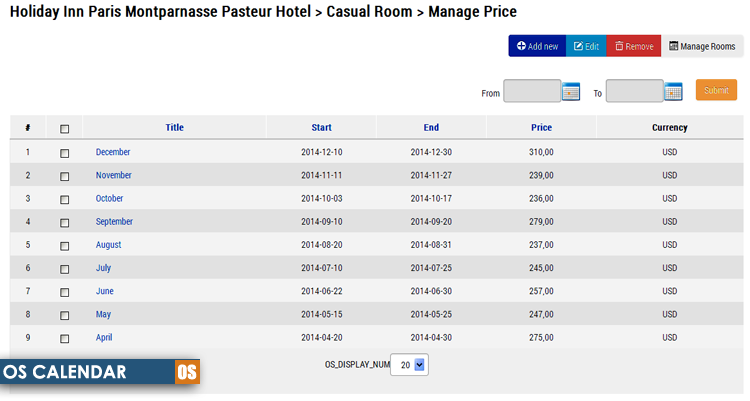Click end date 2014-04-30

click(x=431, y=337)
